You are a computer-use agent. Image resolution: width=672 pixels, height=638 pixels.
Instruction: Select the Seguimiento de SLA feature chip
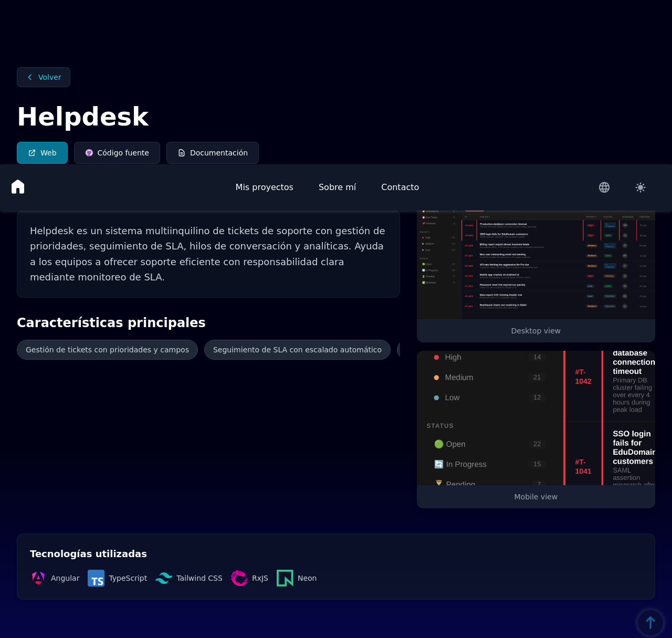pyautogui.click(x=297, y=350)
